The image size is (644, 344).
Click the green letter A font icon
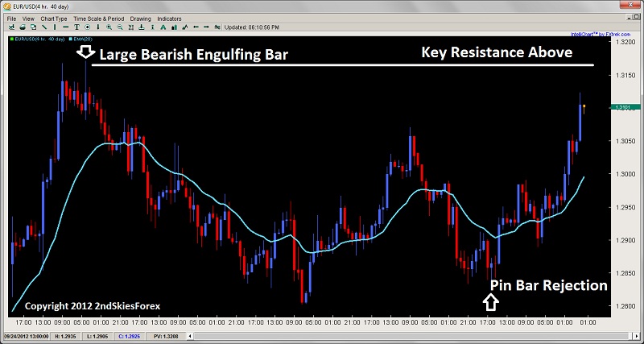(x=163, y=27)
